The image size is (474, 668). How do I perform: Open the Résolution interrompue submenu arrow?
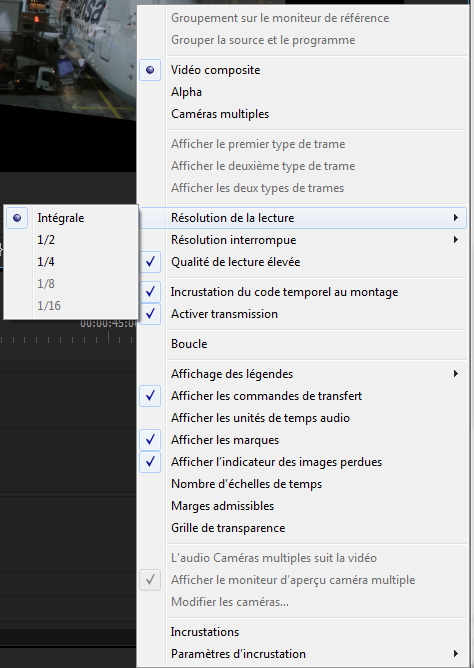pos(456,240)
